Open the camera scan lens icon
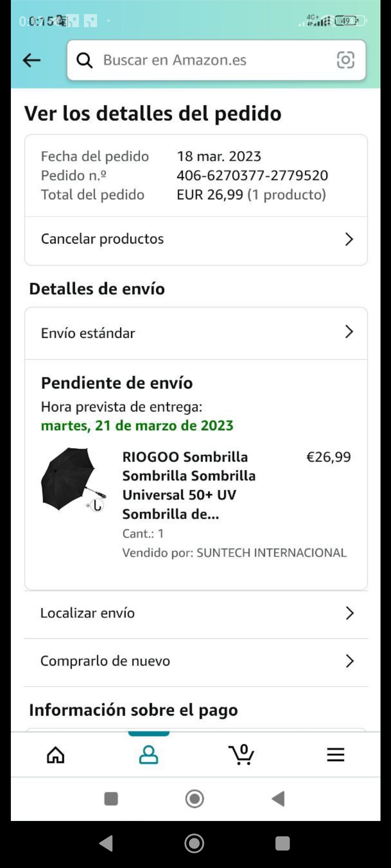391x868 pixels. (345, 60)
